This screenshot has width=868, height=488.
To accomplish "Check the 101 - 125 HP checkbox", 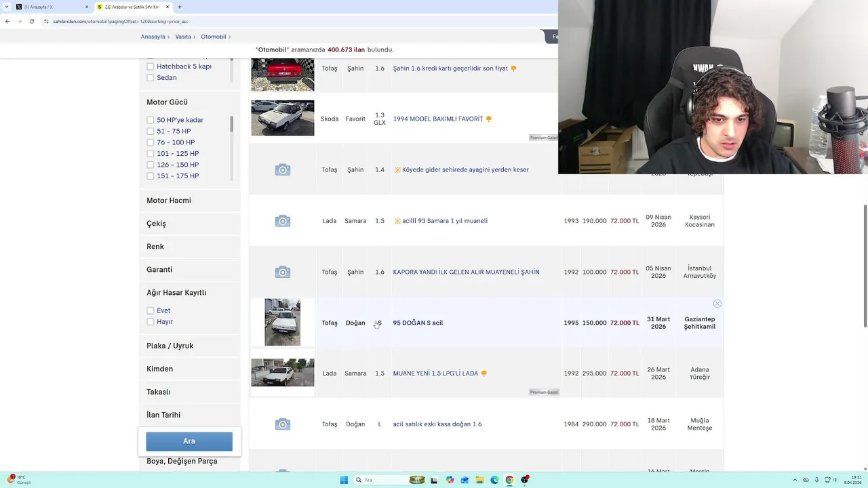I will pyautogui.click(x=151, y=154).
